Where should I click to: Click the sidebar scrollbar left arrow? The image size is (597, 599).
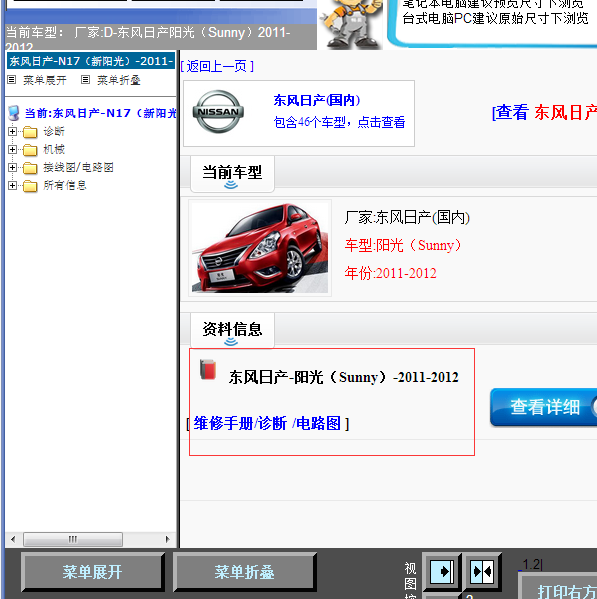pos(13,539)
